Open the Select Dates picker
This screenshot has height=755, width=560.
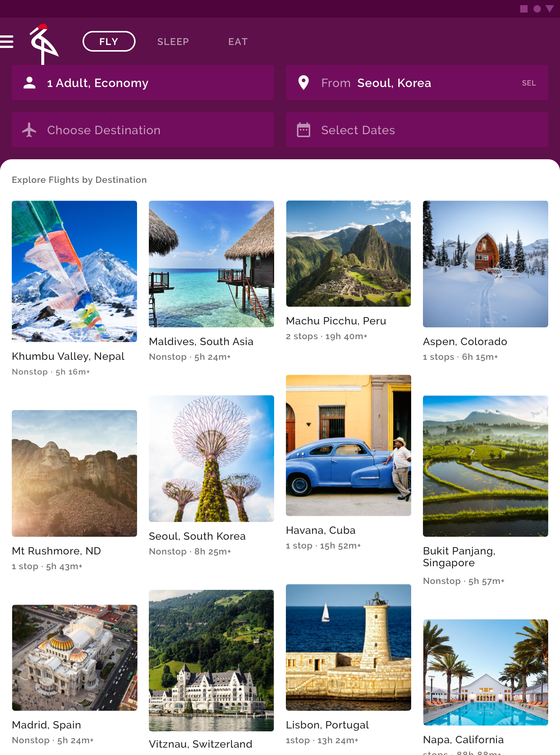point(417,130)
